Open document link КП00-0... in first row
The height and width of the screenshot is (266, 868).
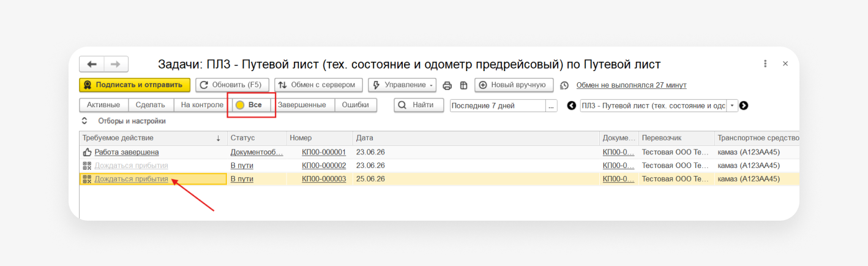619,152
